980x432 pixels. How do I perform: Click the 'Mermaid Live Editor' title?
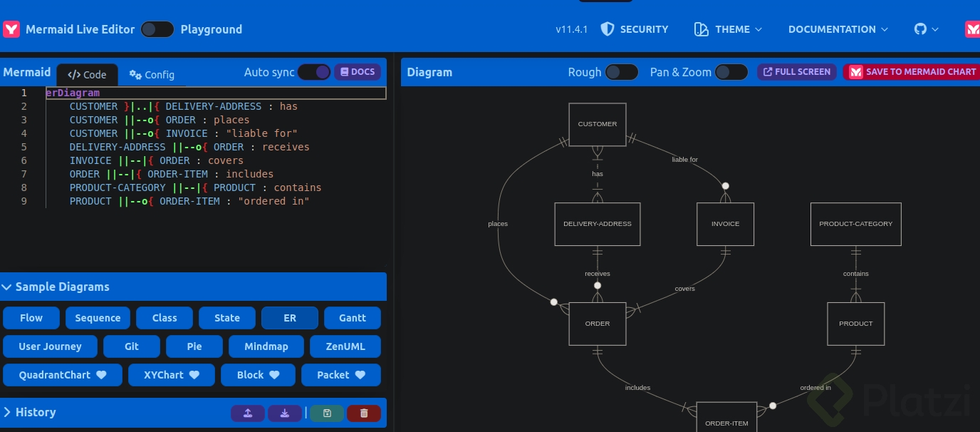80,29
